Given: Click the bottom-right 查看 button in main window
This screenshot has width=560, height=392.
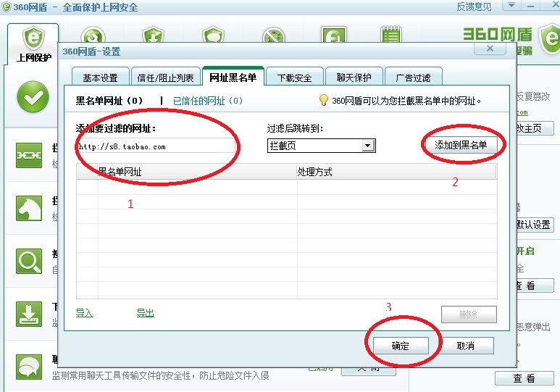Looking at the screenshot, I should 525,378.
